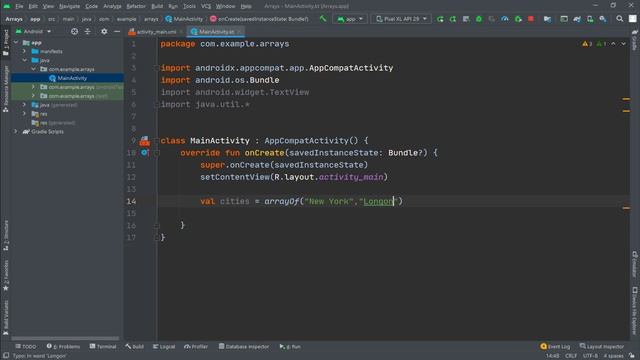Expand the Gradle Scripts node
The image size is (640, 360).
(x=16, y=131)
